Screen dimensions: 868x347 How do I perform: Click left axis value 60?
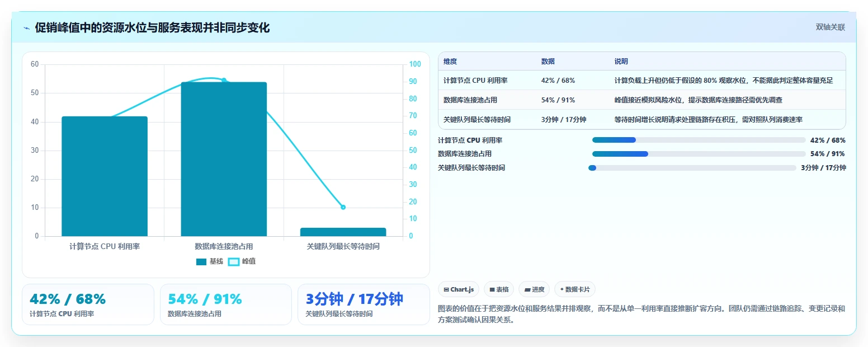(x=35, y=64)
